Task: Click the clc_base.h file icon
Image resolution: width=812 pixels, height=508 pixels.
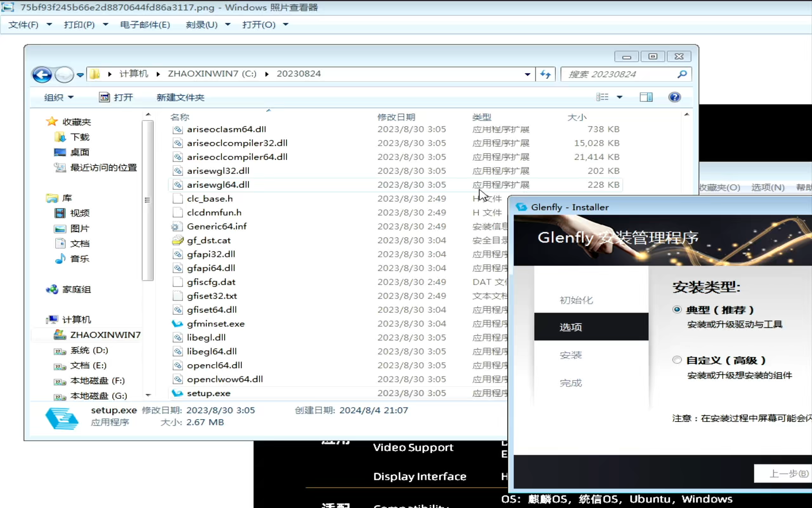Action: [178, 198]
